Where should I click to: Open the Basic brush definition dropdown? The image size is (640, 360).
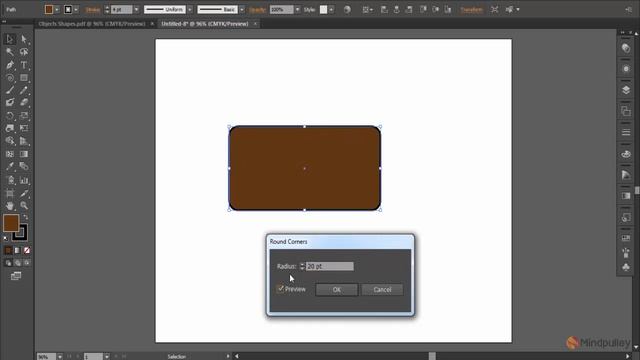242,9
